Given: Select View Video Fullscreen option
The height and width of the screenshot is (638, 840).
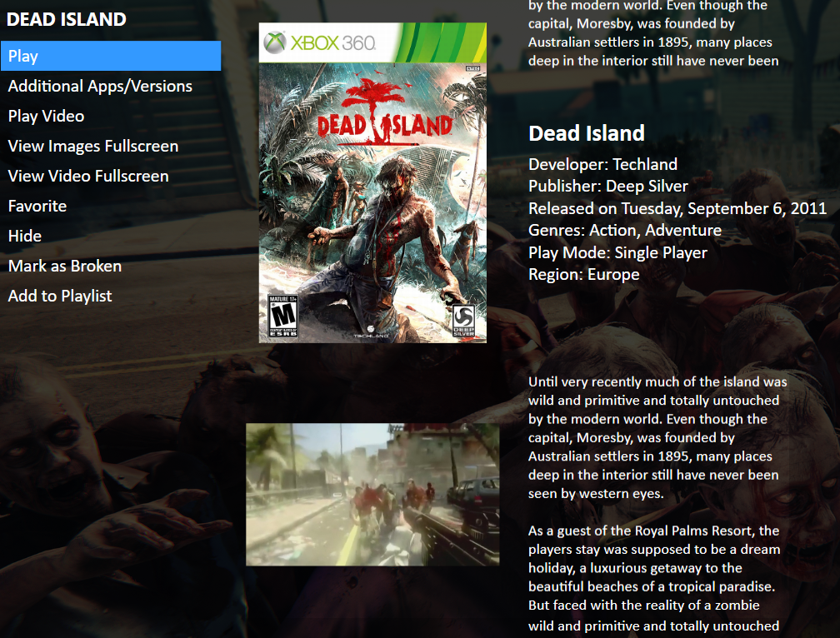Looking at the screenshot, I should (88, 176).
